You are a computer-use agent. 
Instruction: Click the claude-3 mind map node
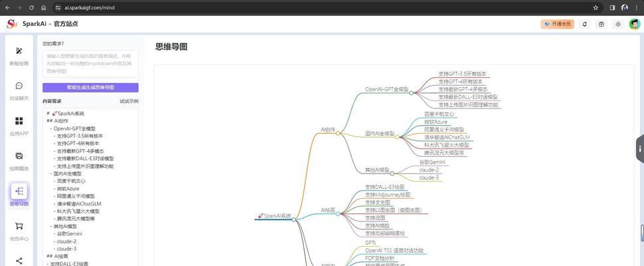(x=429, y=178)
